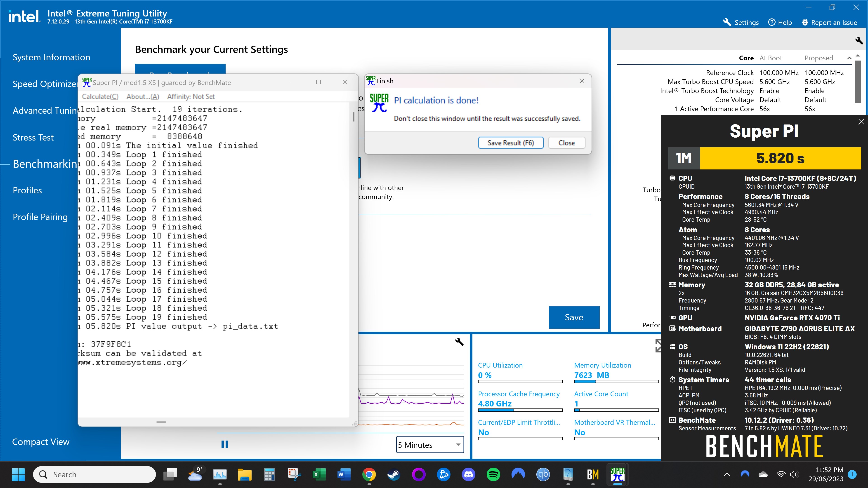This screenshot has width=868, height=488.
Task: Click the Super PI vertical scrollbar thumb
Action: tap(354, 117)
